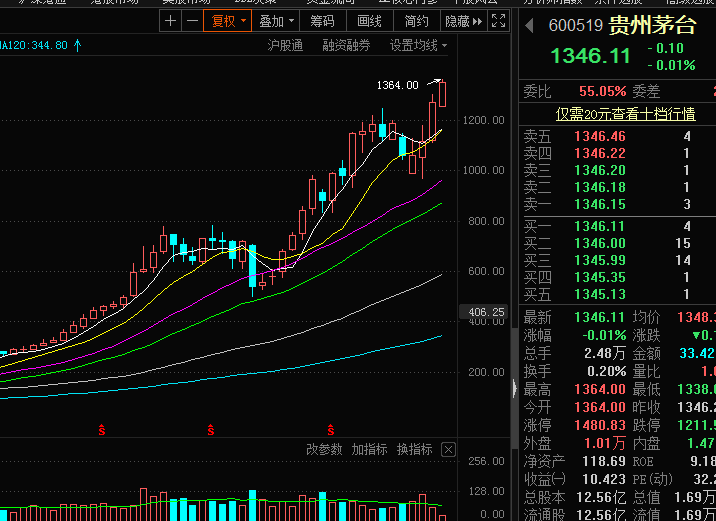Click the 1200.00 price axis label
Image resolution: width=716 pixels, height=521 pixels.
484,120
